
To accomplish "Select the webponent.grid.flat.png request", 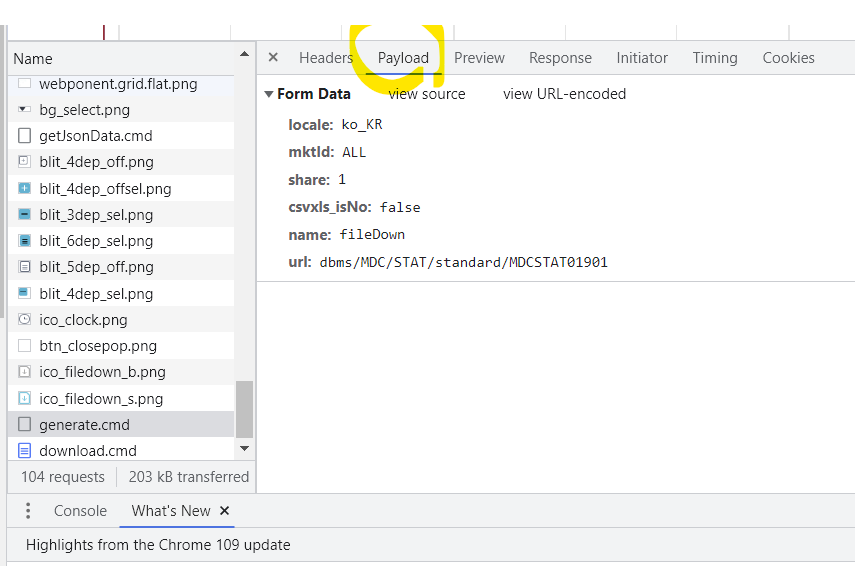I will click(121, 84).
